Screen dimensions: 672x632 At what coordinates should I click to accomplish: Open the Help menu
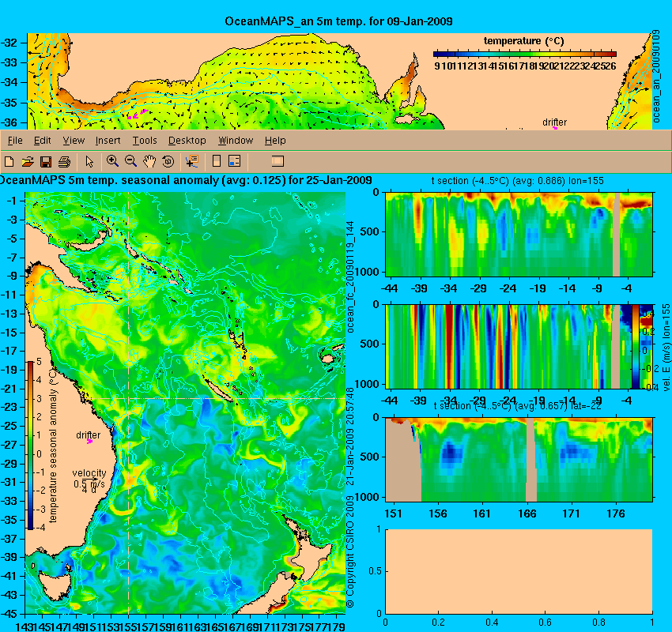pyautogui.click(x=275, y=141)
